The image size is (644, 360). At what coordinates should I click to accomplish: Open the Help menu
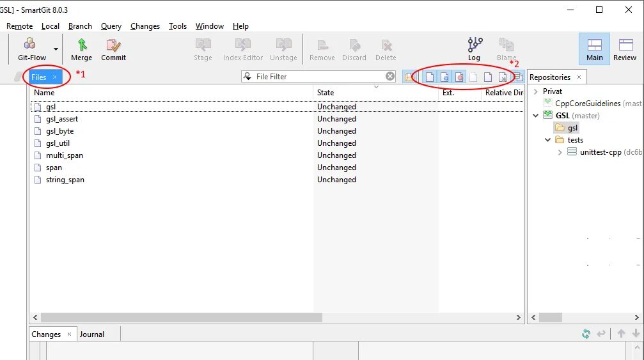tap(240, 26)
